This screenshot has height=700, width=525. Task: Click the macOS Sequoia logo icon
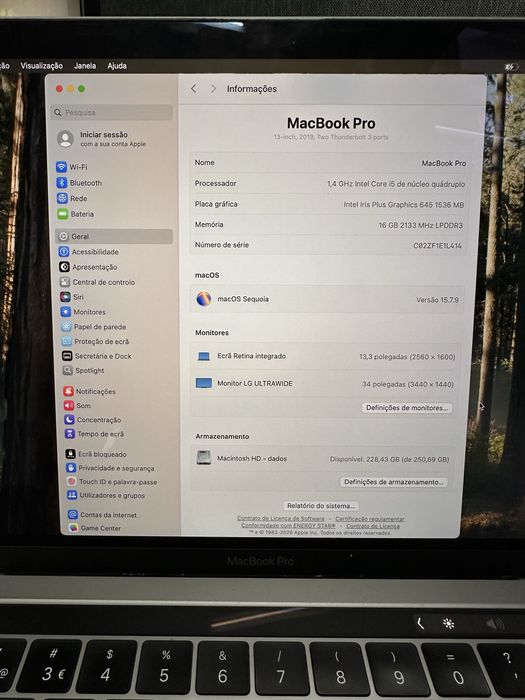[x=204, y=298]
